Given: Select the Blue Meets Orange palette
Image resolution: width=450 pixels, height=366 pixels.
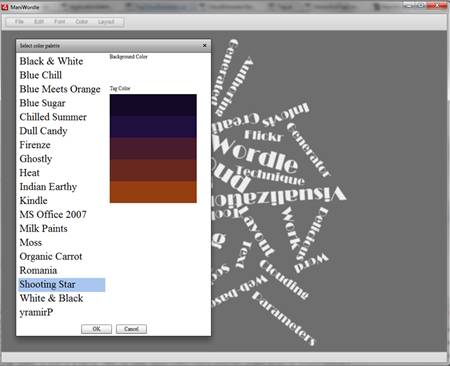Looking at the screenshot, I should (x=62, y=89).
